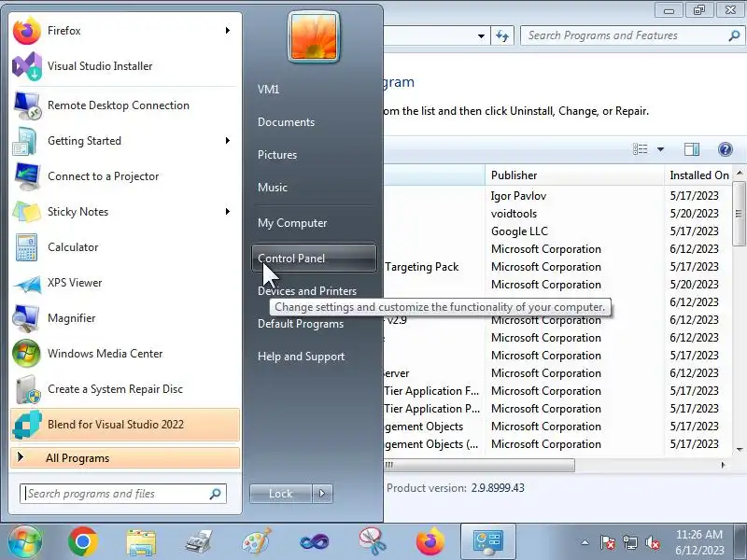Open Blend for Visual Studio 2022
The width and height of the screenshot is (747, 560).
125,425
